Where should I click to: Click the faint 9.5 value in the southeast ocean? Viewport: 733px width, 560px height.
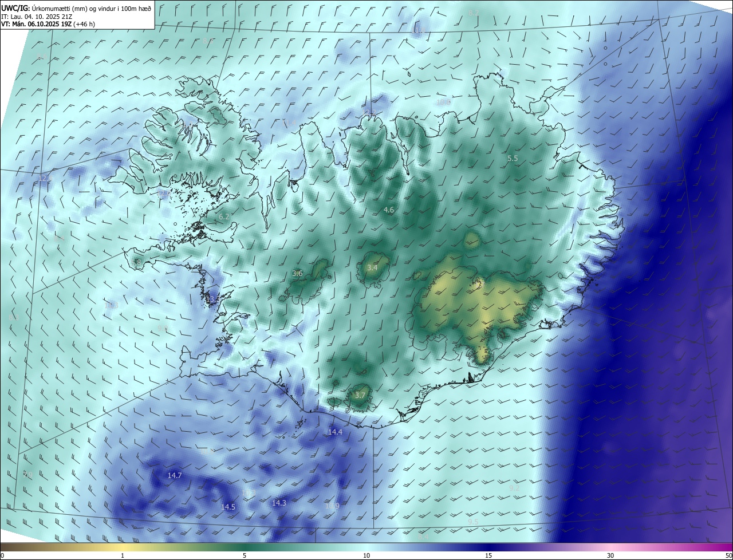pyautogui.click(x=473, y=522)
